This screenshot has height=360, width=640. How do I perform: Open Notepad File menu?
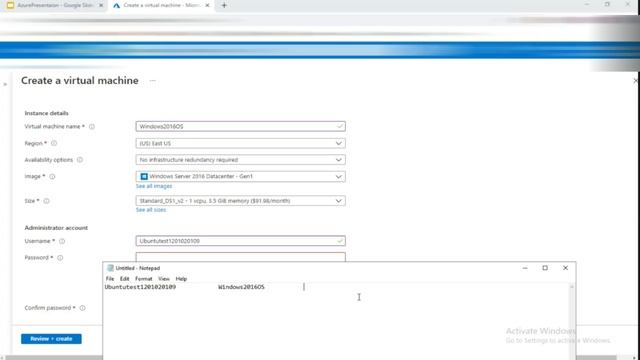pos(110,279)
